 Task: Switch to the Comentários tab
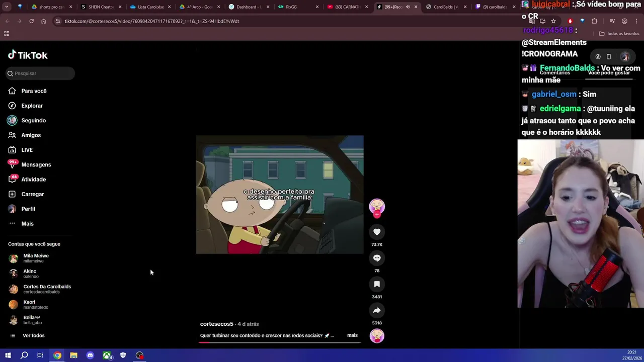point(555,73)
